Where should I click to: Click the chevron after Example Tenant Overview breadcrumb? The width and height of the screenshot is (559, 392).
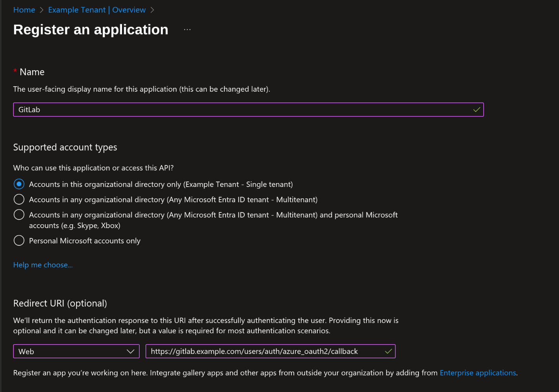(152, 10)
